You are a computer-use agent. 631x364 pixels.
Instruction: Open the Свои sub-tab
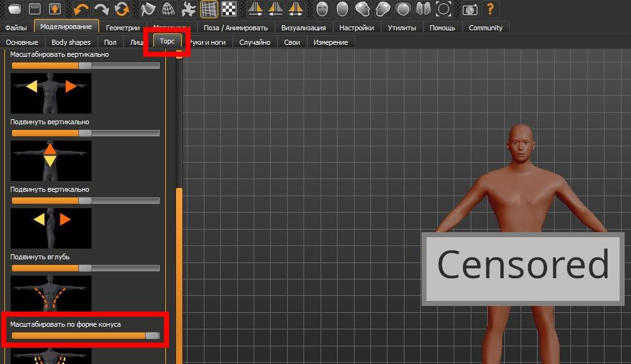(x=292, y=42)
